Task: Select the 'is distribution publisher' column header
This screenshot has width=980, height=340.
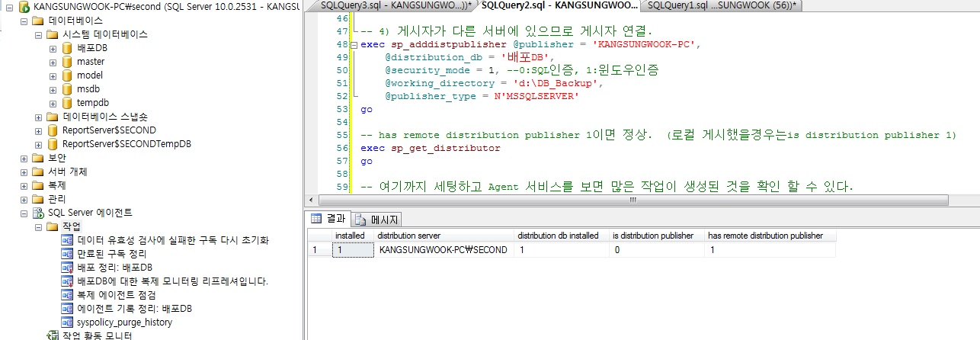Action: click(658, 236)
